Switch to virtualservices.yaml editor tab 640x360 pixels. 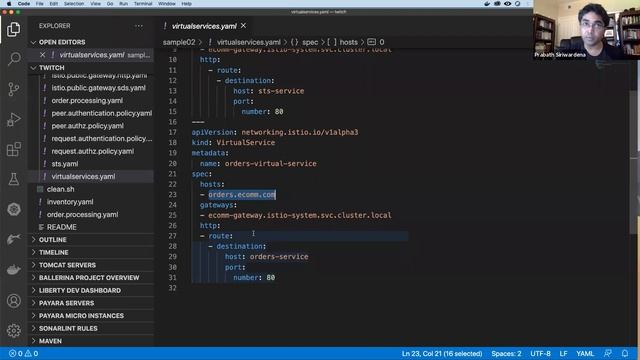tap(204, 26)
